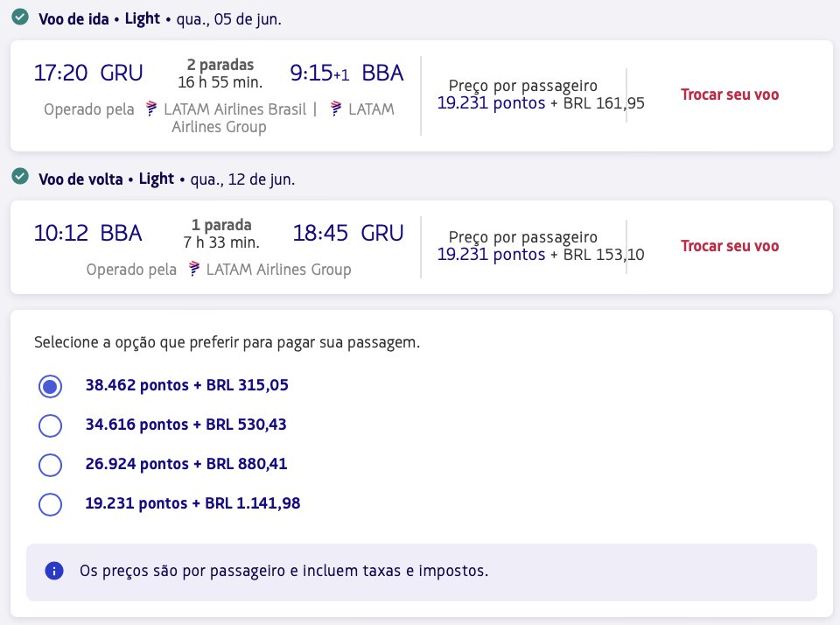Image resolution: width=840 pixels, height=625 pixels.
Task: Click green checkmark beside Voo de volta
Action: click(x=20, y=176)
